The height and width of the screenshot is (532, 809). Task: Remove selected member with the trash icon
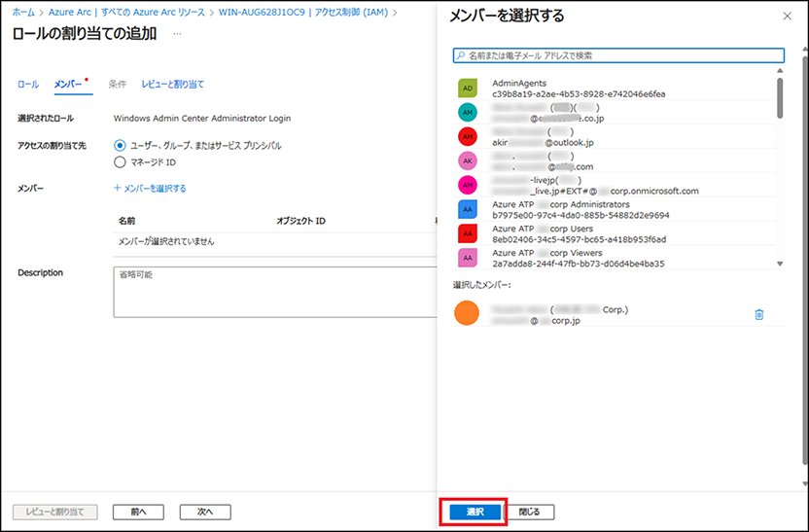point(759,314)
